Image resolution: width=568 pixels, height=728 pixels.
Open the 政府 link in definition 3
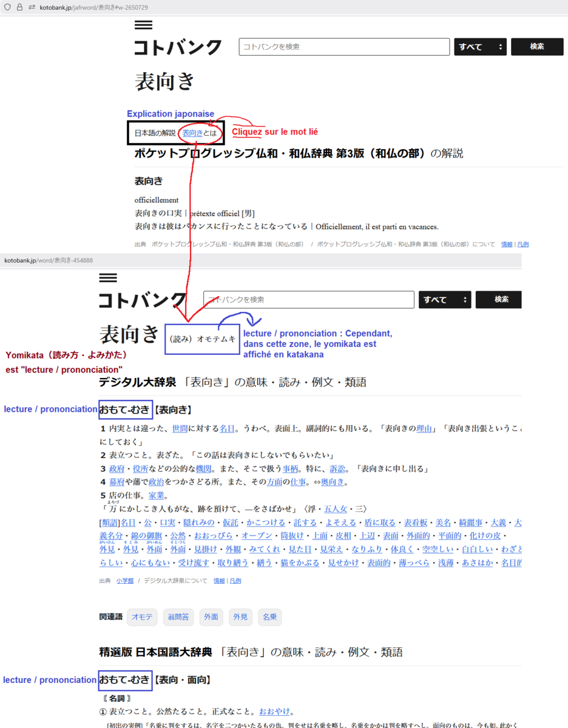tap(117, 468)
